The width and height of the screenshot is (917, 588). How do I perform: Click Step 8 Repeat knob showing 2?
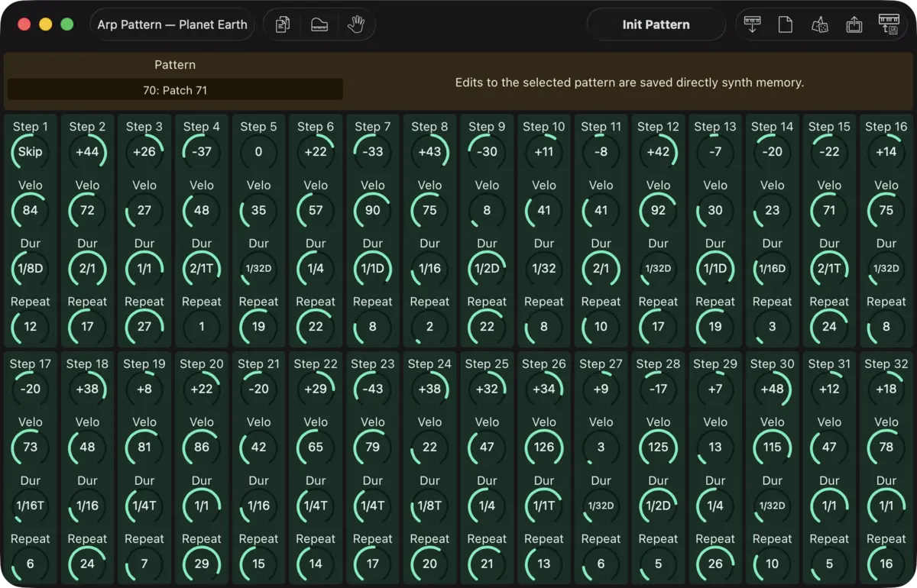click(x=429, y=327)
